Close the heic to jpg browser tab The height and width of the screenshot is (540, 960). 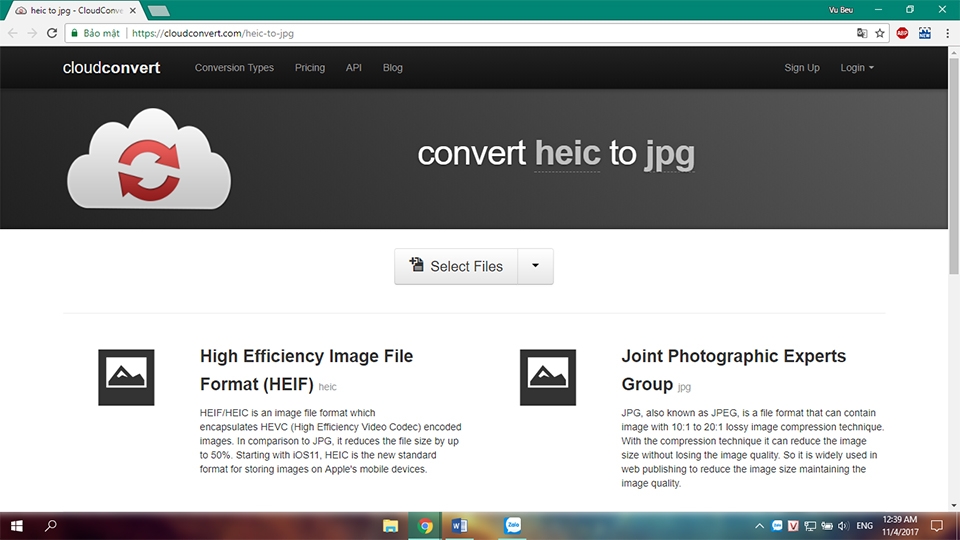tap(133, 10)
